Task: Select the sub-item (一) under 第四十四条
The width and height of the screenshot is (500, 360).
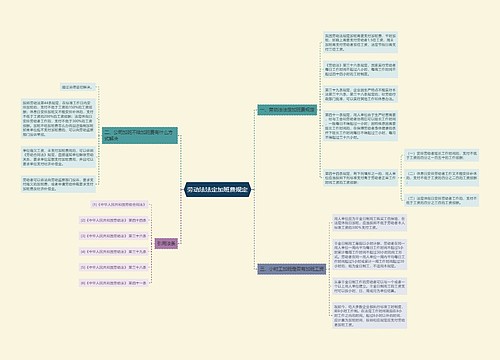Action: [442, 155]
